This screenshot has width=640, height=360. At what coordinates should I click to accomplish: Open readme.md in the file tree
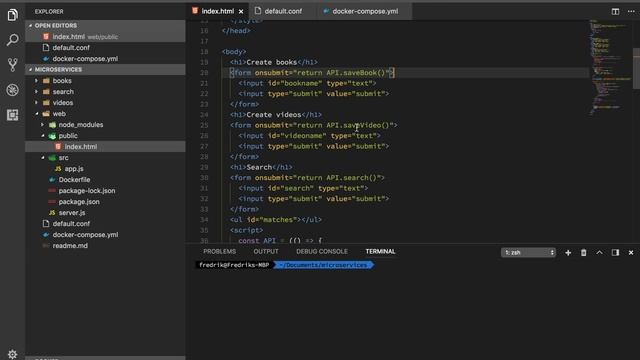pos(105,246)
